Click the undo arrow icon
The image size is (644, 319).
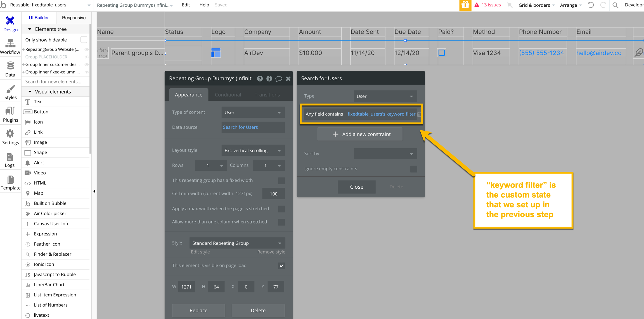click(x=591, y=5)
